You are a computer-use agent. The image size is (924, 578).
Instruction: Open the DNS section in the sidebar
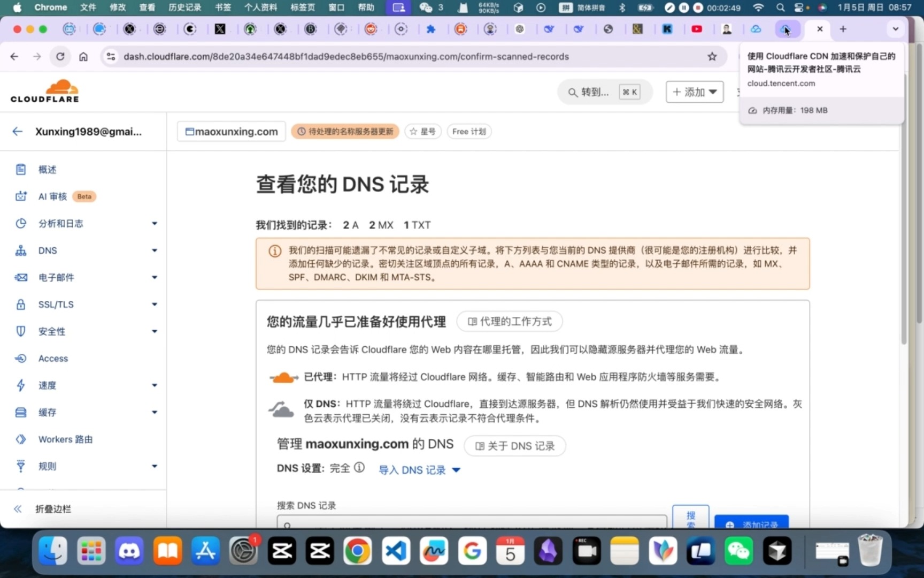pos(48,250)
